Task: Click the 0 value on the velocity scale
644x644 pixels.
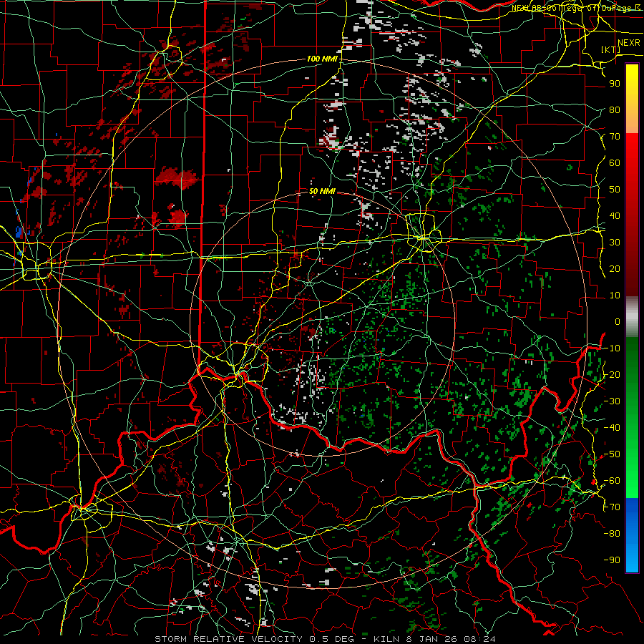Action: pos(618,321)
